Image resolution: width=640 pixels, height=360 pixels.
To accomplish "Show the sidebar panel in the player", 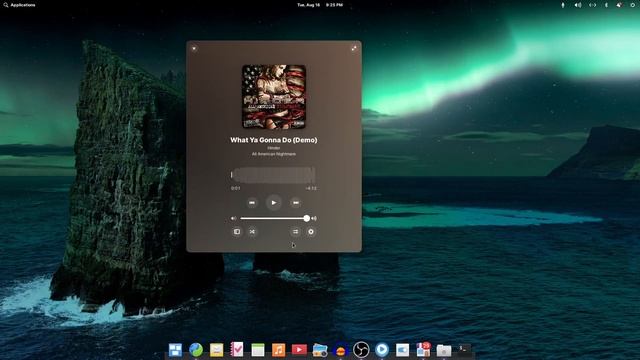I will click(237, 232).
